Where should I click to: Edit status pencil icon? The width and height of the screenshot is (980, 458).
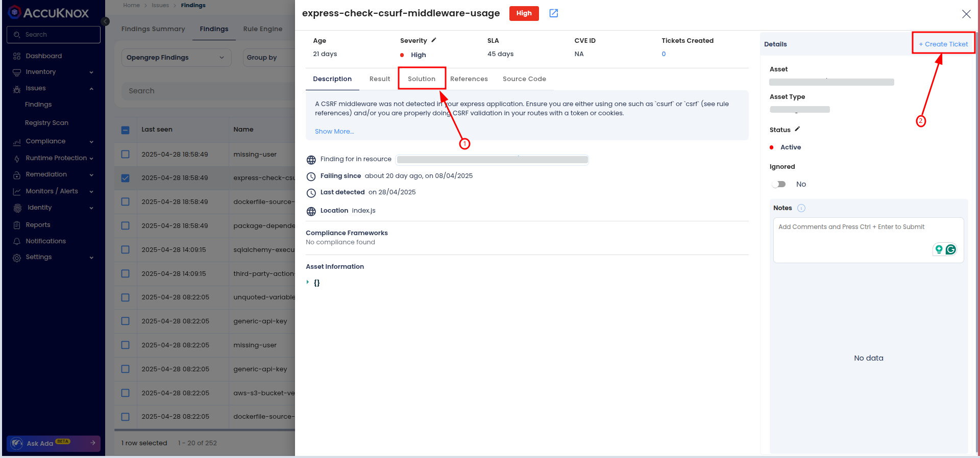(x=797, y=129)
